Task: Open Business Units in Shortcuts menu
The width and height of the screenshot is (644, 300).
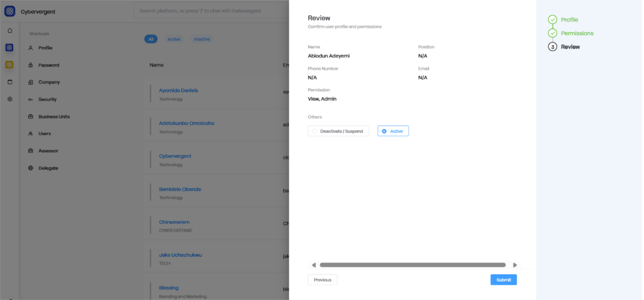Action: pyautogui.click(x=53, y=117)
